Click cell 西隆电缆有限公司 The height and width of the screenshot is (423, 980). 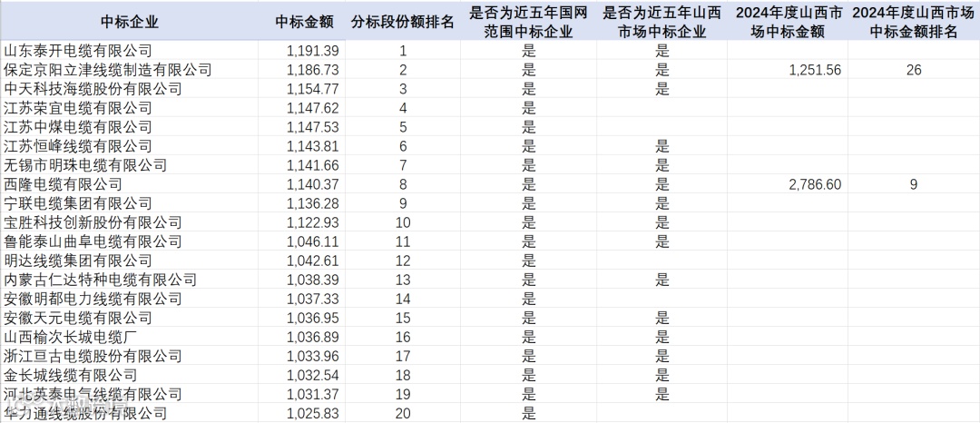pos(130,184)
